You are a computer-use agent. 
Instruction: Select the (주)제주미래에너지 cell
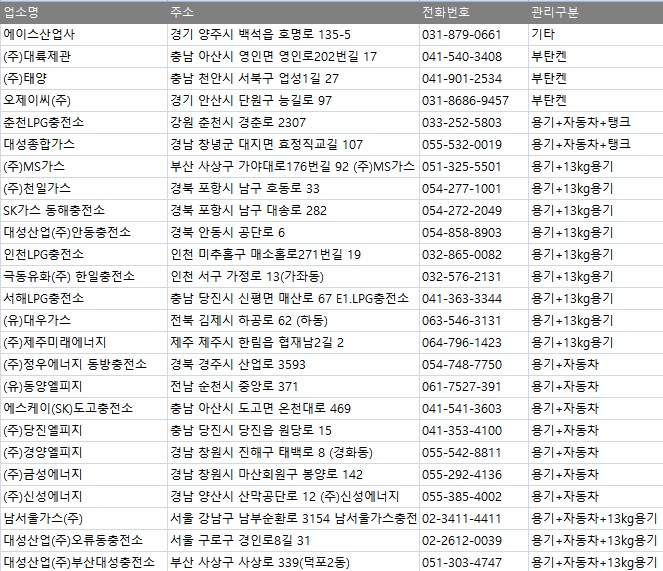click(84, 343)
